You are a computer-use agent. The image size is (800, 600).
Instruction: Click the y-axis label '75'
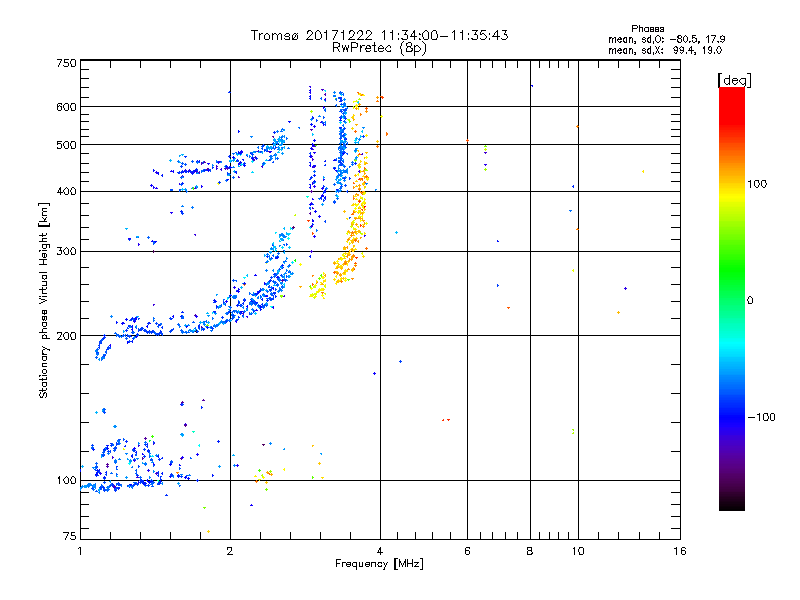[x=69, y=536]
